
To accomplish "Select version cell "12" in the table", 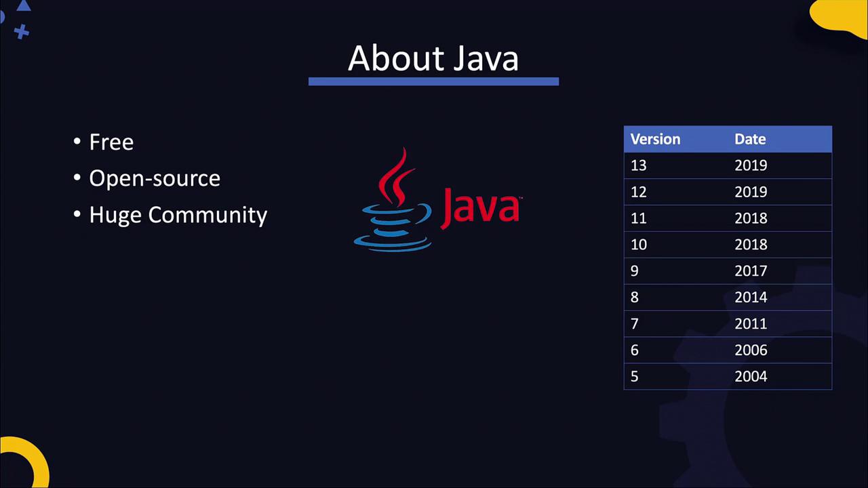I will coord(639,192).
